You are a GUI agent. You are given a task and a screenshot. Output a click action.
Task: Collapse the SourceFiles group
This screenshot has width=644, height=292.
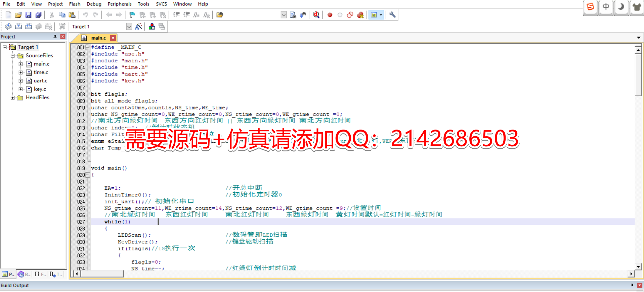[x=13, y=56]
